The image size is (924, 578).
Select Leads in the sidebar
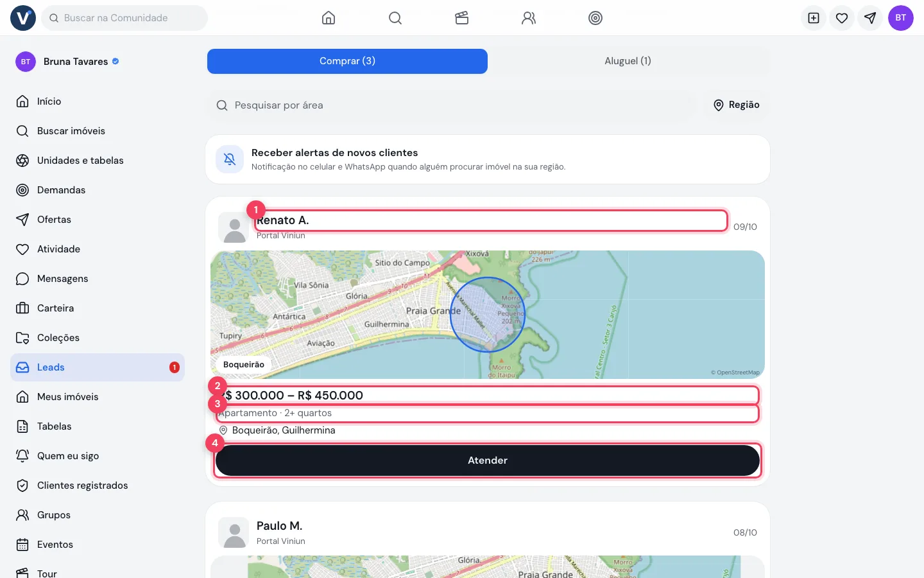pyautogui.click(x=98, y=367)
